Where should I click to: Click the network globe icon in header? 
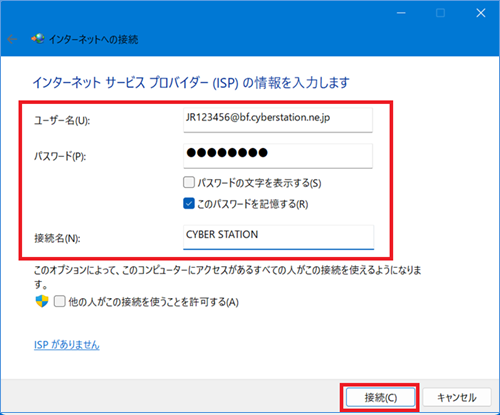(x=38, y=39)
